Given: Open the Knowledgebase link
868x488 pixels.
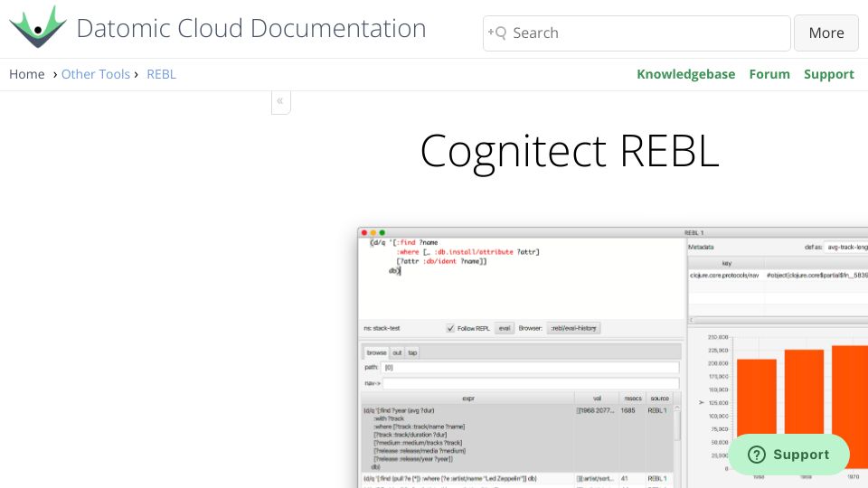Looking at the screenshot, I should (685, 74).
